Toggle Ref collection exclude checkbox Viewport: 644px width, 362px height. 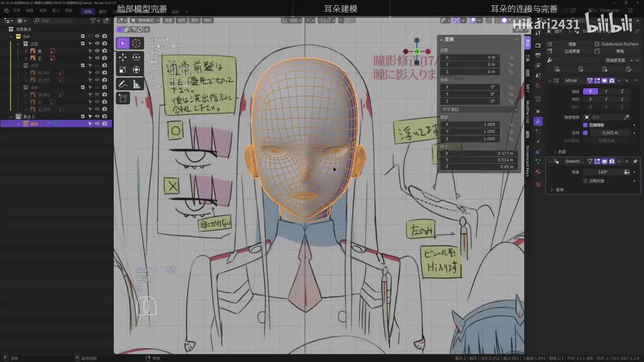click(x=83, y=37)
